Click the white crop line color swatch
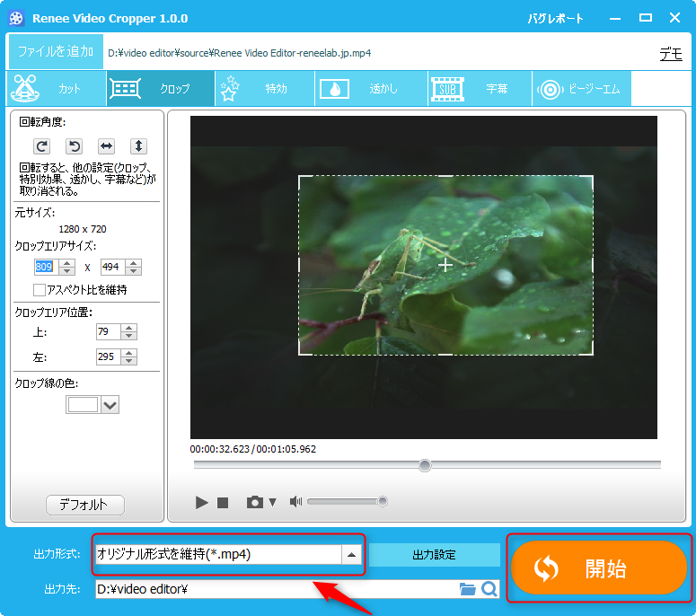Image resolution: width=696 pixels, height=616 pixels. [83, 404]
